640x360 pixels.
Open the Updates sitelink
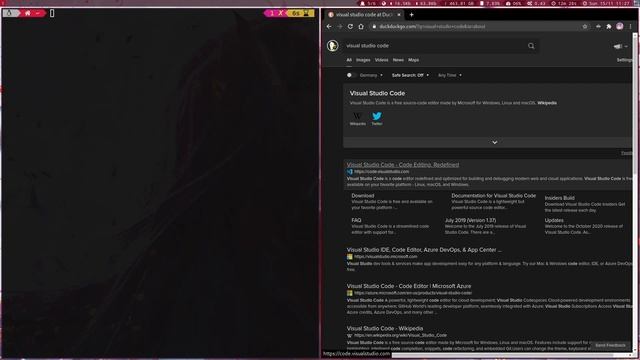tap(554, 220)
